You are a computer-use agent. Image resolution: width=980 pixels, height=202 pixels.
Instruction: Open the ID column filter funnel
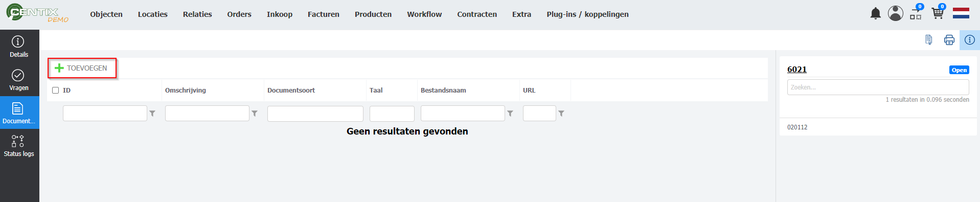pyautogui.click(x=152, y=114)
